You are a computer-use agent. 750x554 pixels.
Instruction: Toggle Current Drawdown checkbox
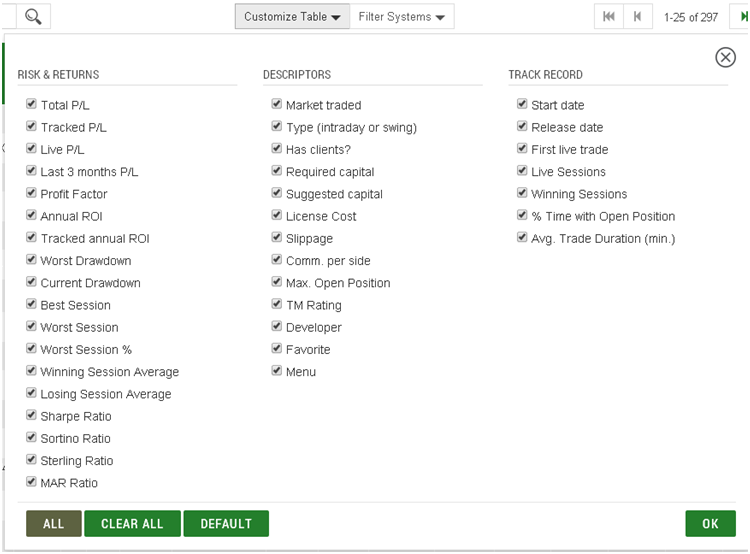pos(31,282)
